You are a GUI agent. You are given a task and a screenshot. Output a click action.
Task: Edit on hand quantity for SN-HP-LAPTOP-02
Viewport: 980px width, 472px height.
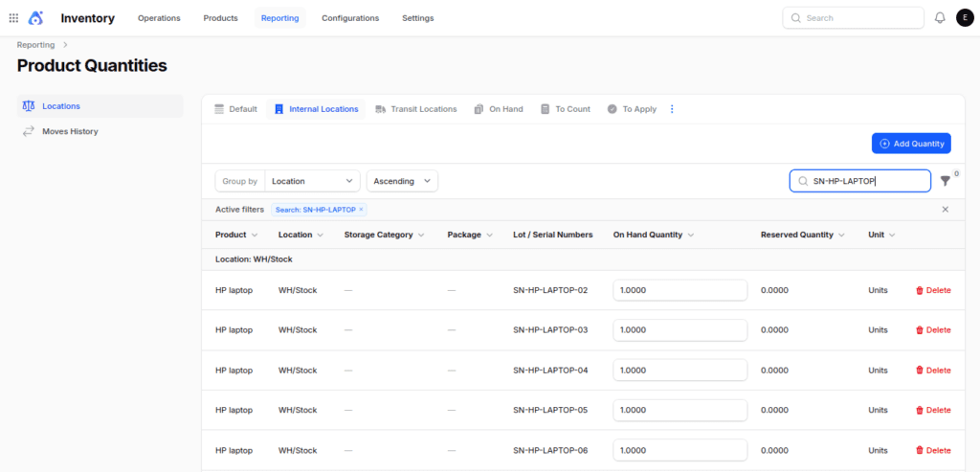(680, 290)
